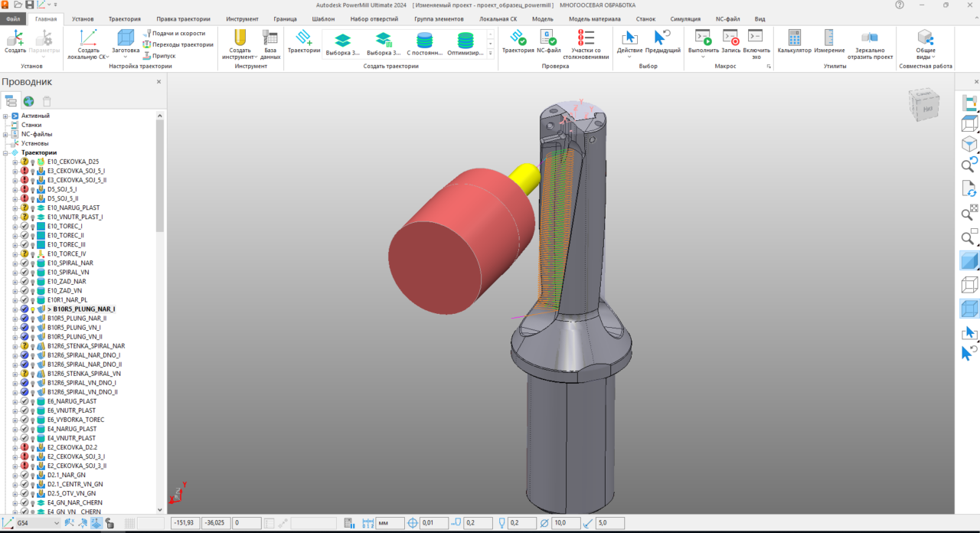The image size is (980, 533).
Task: Toggle light bulb for E10_CEKOVKA_D25 toolpath
Action: (x=33, y=162)
